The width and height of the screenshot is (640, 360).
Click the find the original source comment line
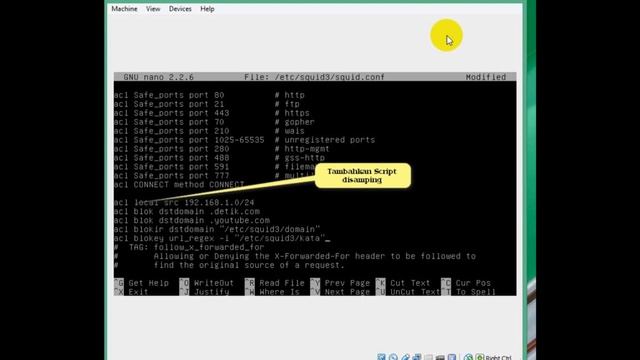click(x=229, y=266)
